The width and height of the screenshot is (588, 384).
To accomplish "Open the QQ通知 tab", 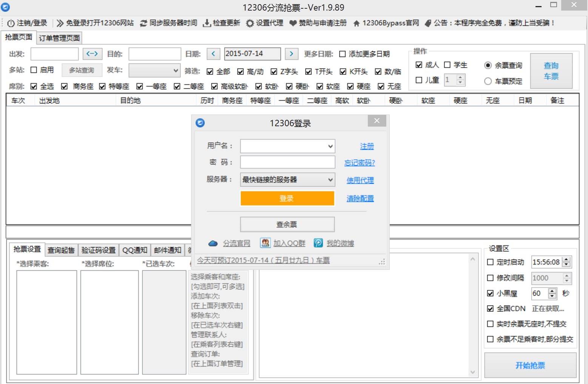I will coord(135,250).
